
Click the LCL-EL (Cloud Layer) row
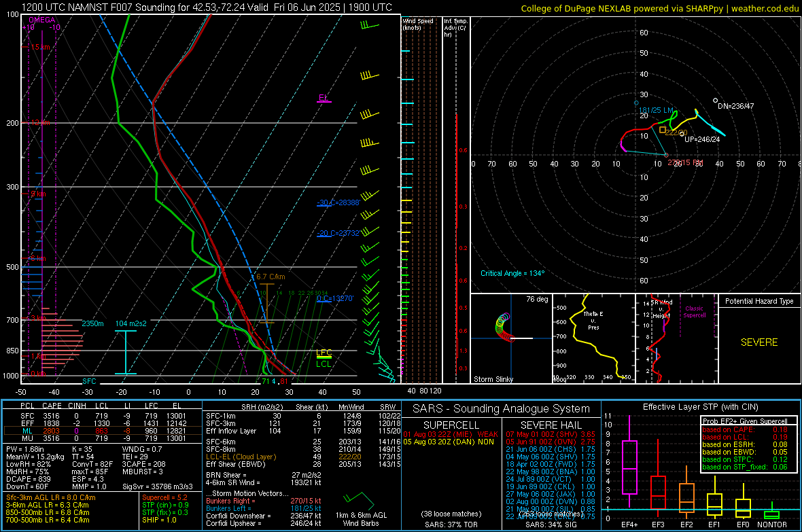tap(303, 457)
